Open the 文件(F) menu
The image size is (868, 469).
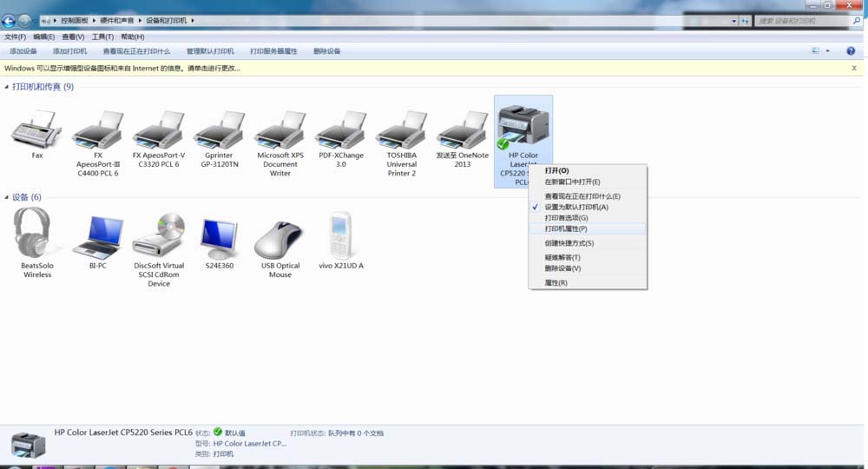pyautogui.click(x=15, y=37)
